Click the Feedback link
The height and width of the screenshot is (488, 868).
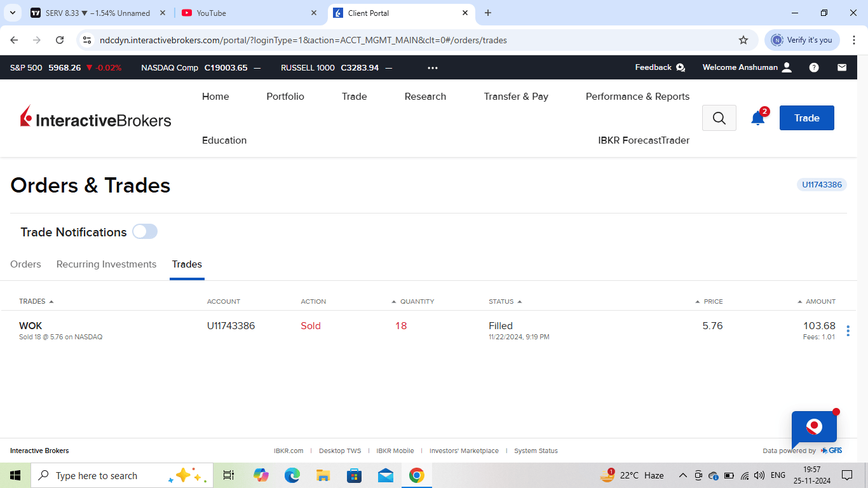[660, 67]
